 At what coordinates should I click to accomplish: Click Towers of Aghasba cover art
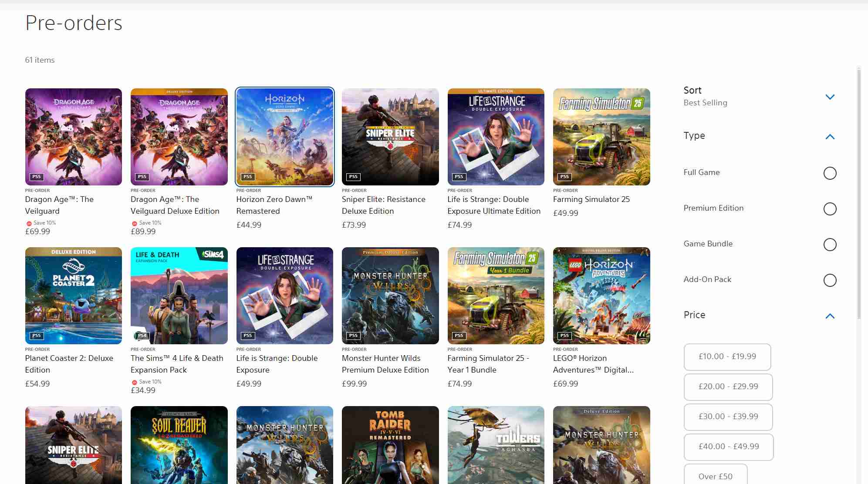tap(496, 445)
